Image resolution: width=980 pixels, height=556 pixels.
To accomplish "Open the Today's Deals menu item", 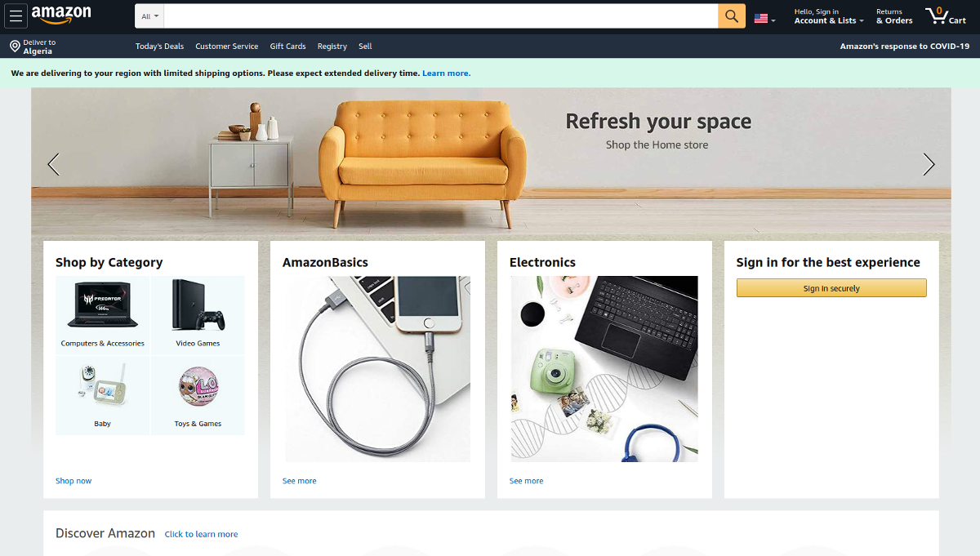I will pos(160,47).
